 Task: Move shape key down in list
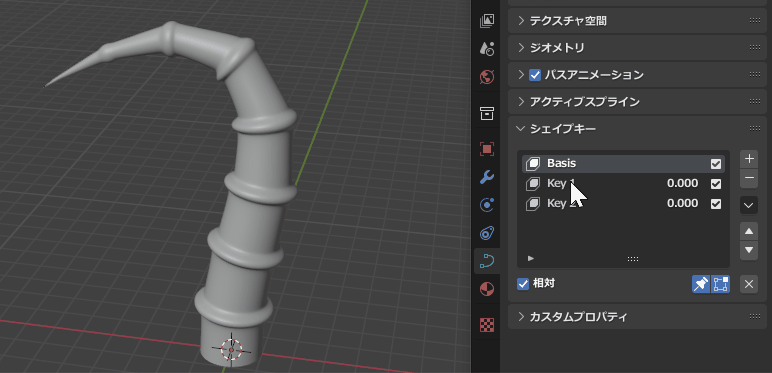(x=749, y=250)
